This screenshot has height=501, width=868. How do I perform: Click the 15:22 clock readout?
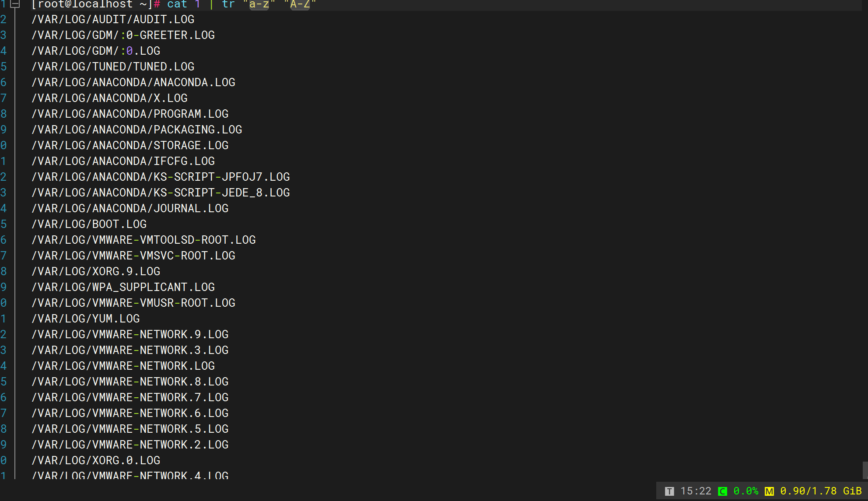pos(696,491)
